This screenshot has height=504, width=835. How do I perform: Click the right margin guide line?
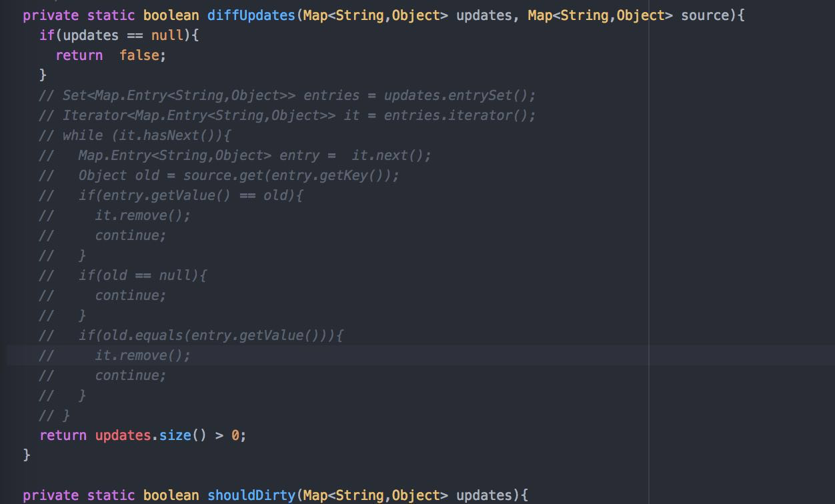648,267
